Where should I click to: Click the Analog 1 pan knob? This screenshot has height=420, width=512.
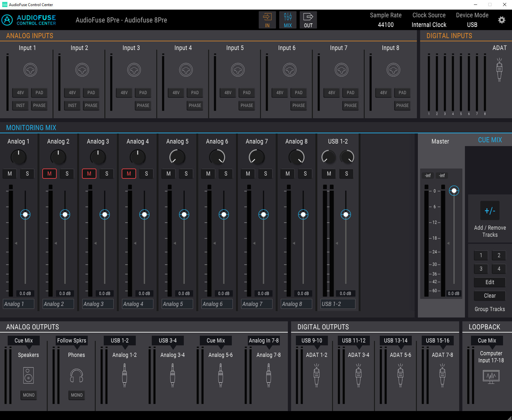(x=19, y=157)
